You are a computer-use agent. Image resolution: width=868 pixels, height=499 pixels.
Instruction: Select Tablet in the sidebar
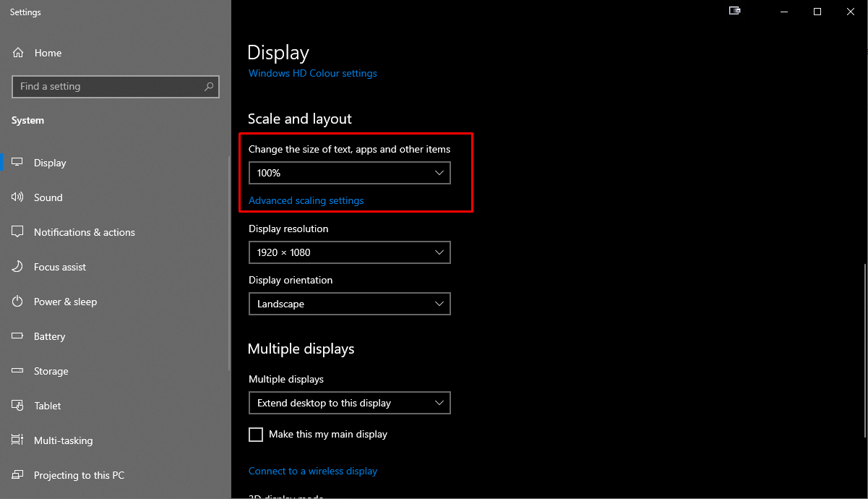point(48,406)
